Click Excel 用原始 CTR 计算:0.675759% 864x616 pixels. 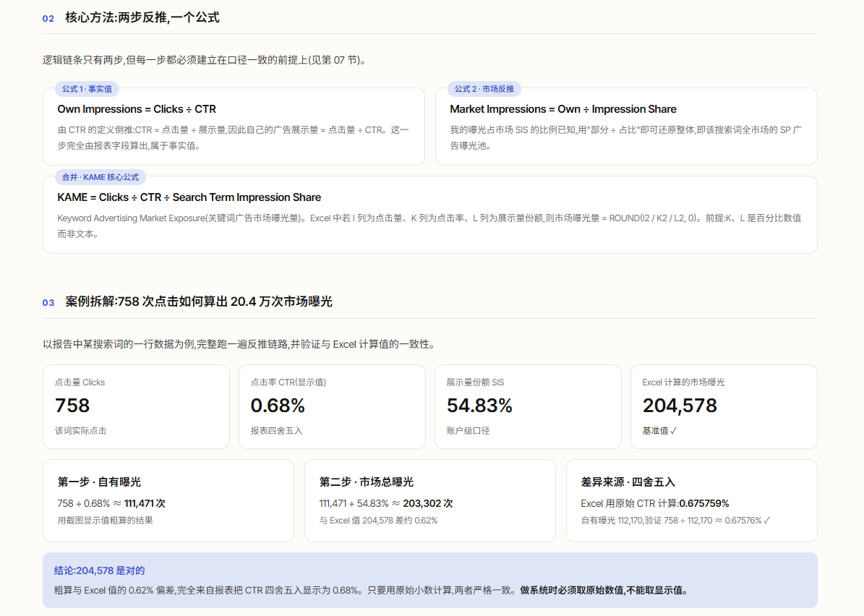tap(654, 504)
